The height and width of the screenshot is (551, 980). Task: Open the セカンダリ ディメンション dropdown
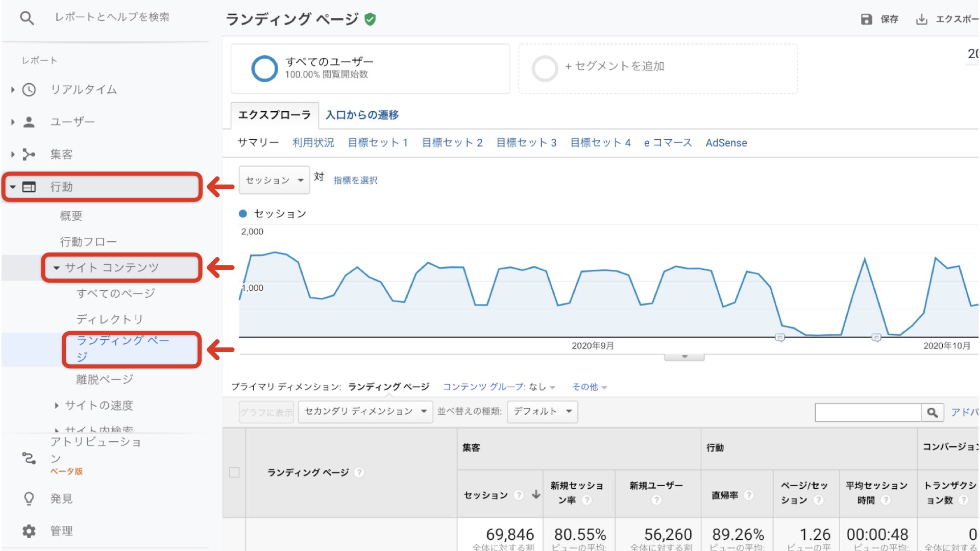(365, 411)
